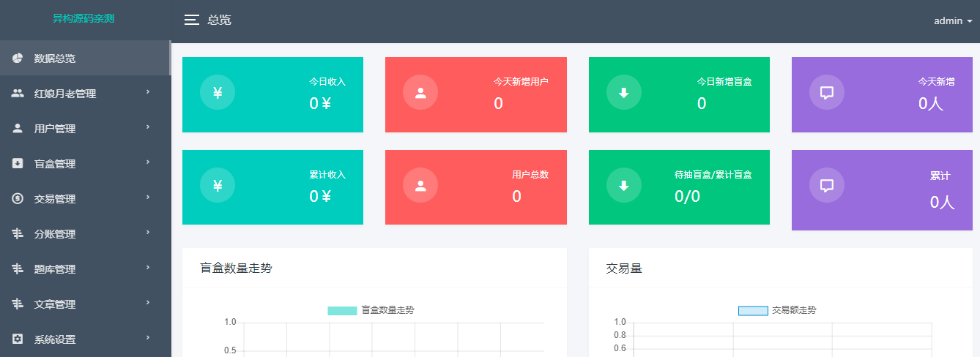Click the hamburger menu icon beside 总览
The height and width of the screenshot is (357, 980).
[192, 20]
